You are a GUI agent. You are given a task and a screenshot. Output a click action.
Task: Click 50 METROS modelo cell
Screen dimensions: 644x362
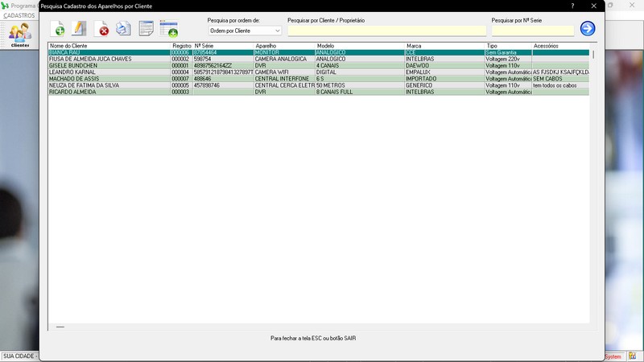click(x=360, y=85)
